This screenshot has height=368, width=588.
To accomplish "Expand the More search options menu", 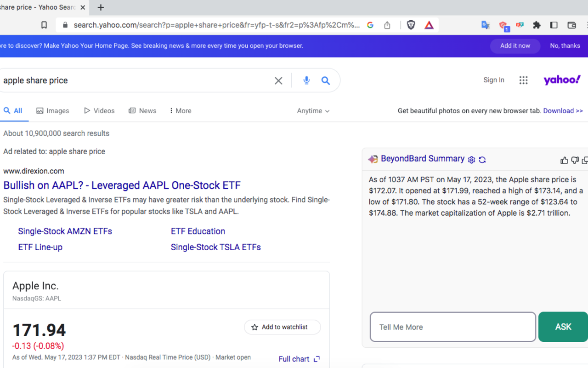I will click(x=180, y=110).
